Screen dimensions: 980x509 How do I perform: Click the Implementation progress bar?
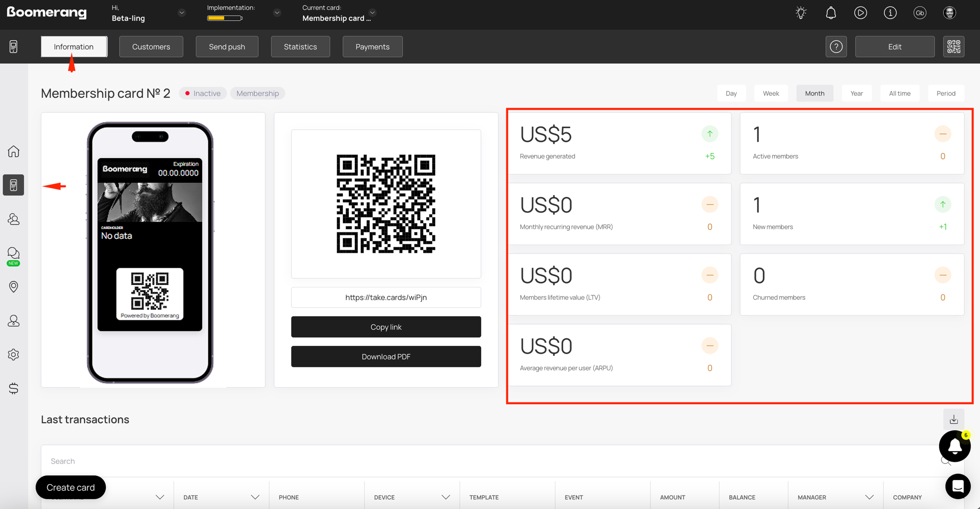point(225,18)
